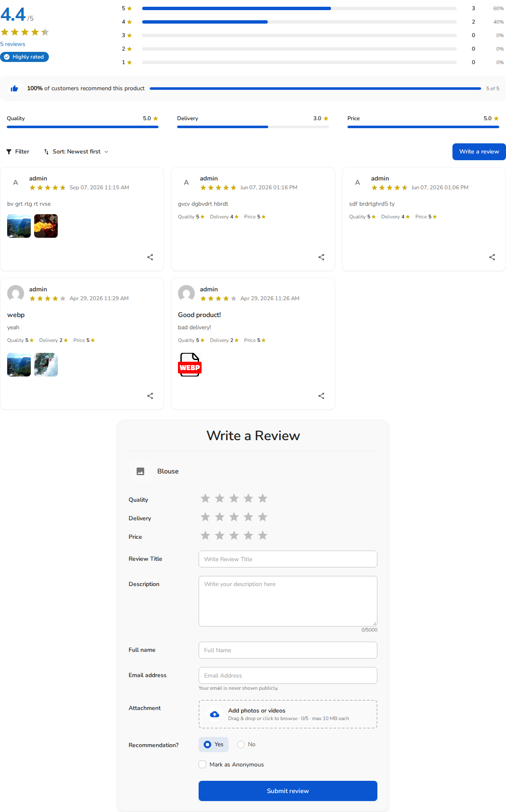This screenshot has height=812, width=506.
Task: Click the 'A' avatar on Sep 07 review
Action: click(16, 183)
